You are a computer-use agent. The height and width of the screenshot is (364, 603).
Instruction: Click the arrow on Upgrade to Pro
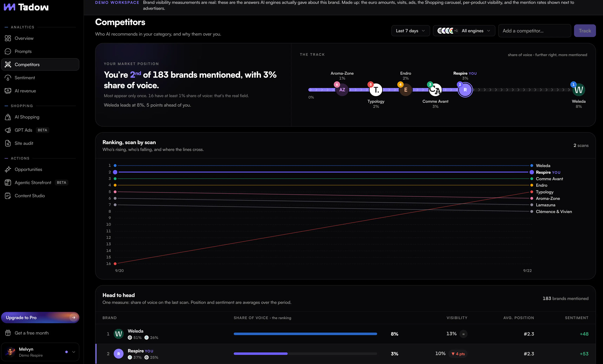pyautogui.click(x=73, y=318)
